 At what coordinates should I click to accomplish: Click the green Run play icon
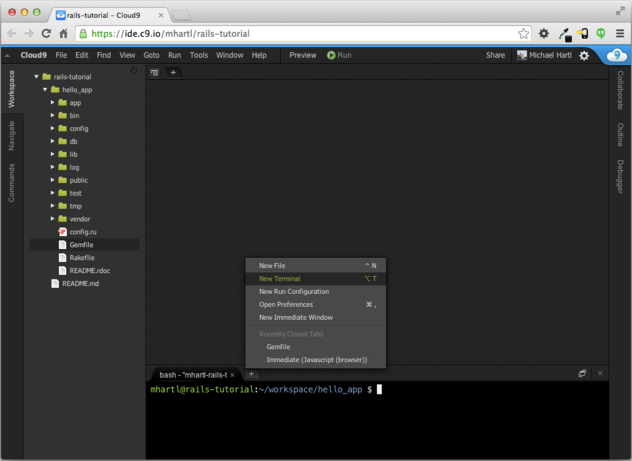[331, 56]
